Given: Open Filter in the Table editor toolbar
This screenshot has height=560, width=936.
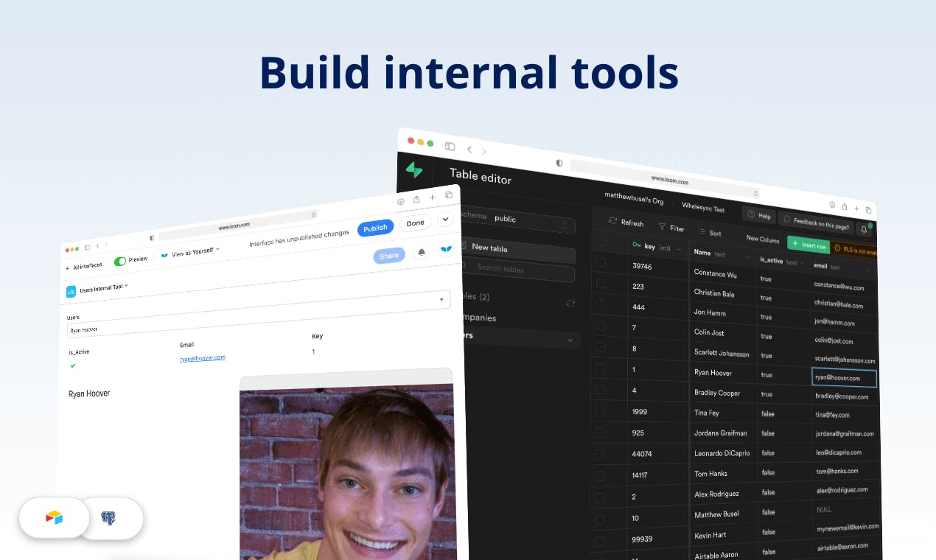Looking at the screenshot, I should point(671,228).
